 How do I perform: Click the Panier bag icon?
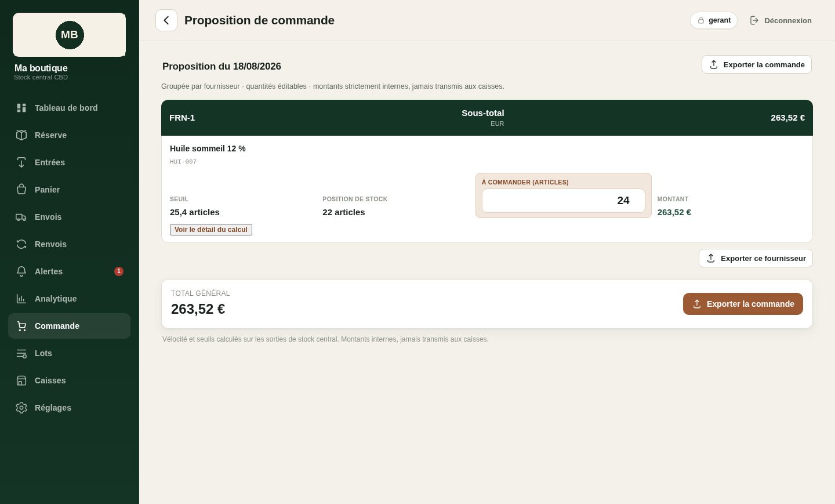pos(21,190)
